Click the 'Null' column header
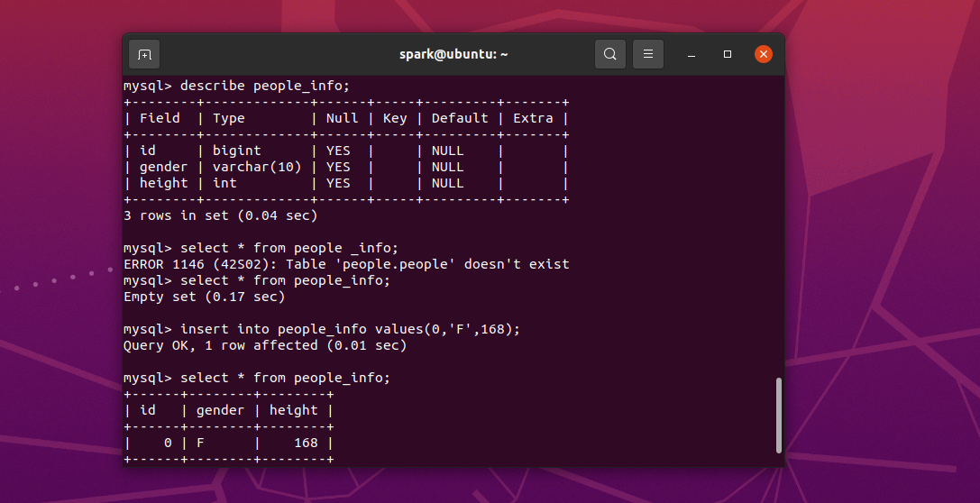Image resolution: width=980 pixels, height=503 pixels. [342, 118]
